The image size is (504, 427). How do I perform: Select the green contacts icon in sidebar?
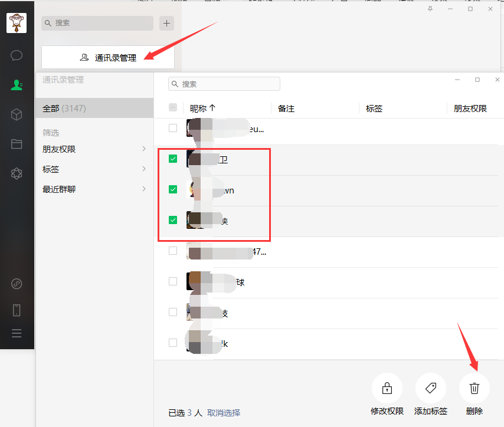(17, 85)
